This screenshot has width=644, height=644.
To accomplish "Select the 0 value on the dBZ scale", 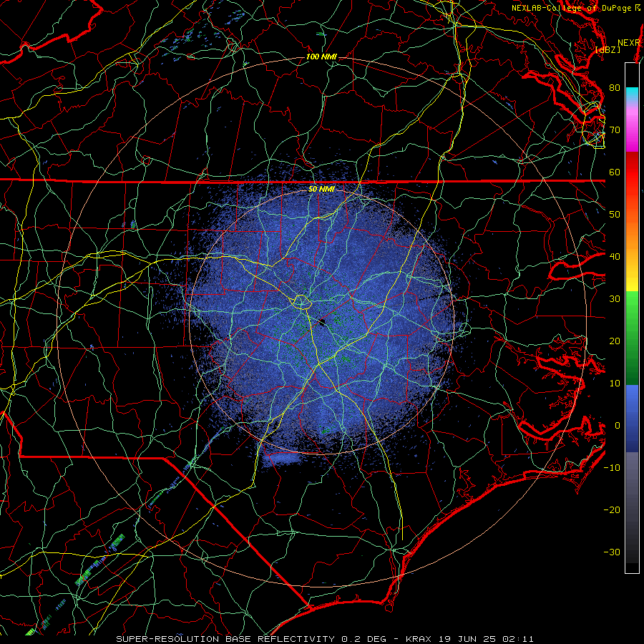I will (x=617, y=426).
